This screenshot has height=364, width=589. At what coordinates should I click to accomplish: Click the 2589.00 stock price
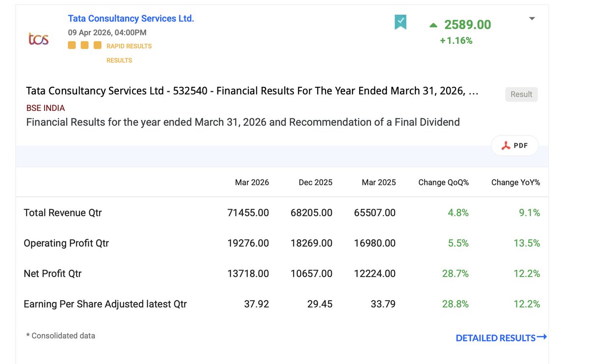click(468, 25)
